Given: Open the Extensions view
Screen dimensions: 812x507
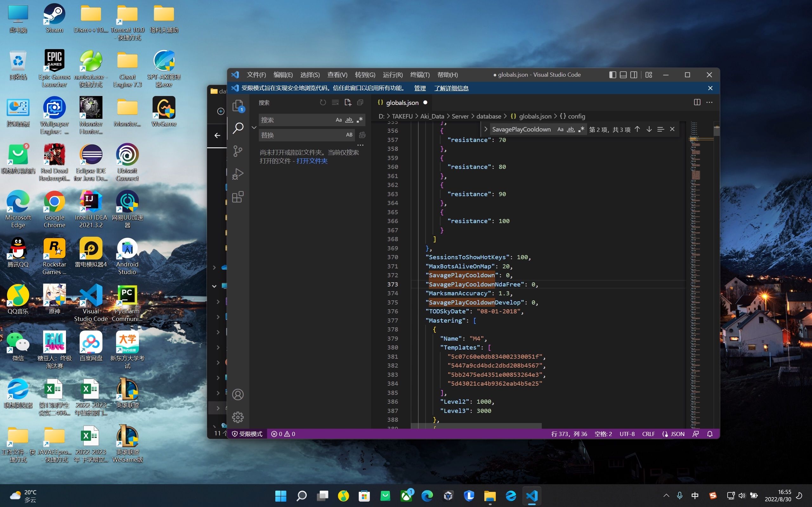Looking at the screenshot, I should click(x=238, y=197).
